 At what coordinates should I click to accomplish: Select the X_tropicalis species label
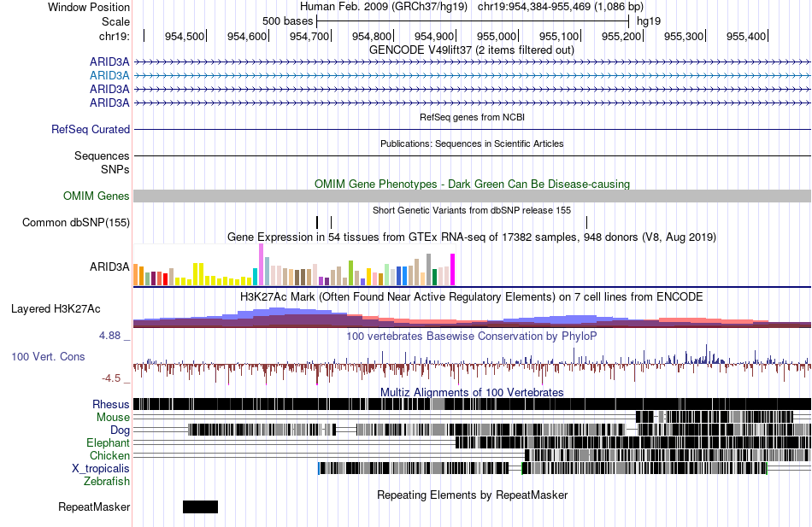coord(101,469)
